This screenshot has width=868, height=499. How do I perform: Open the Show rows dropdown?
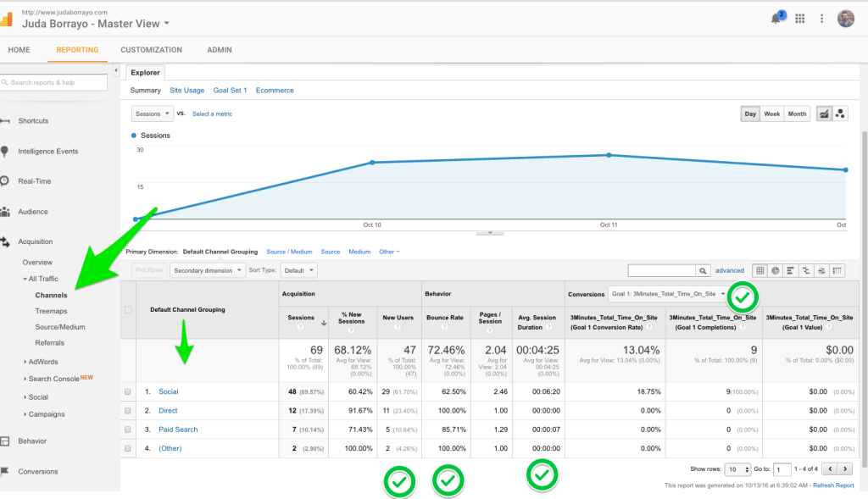point(737,469)
